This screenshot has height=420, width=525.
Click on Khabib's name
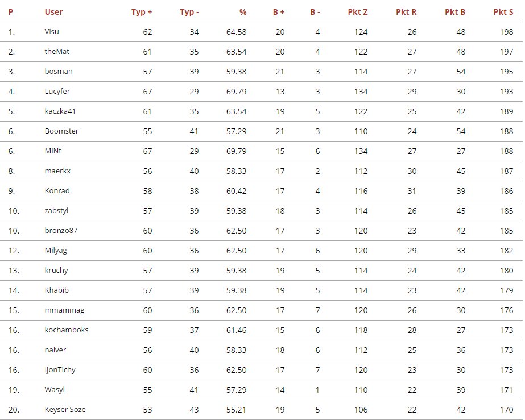(57, 290)
